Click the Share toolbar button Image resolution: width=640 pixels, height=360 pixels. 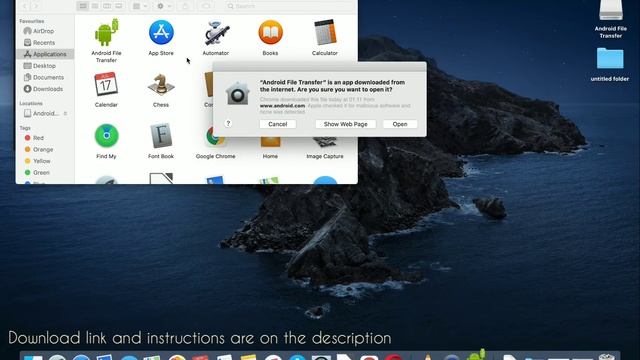(185, 6)
